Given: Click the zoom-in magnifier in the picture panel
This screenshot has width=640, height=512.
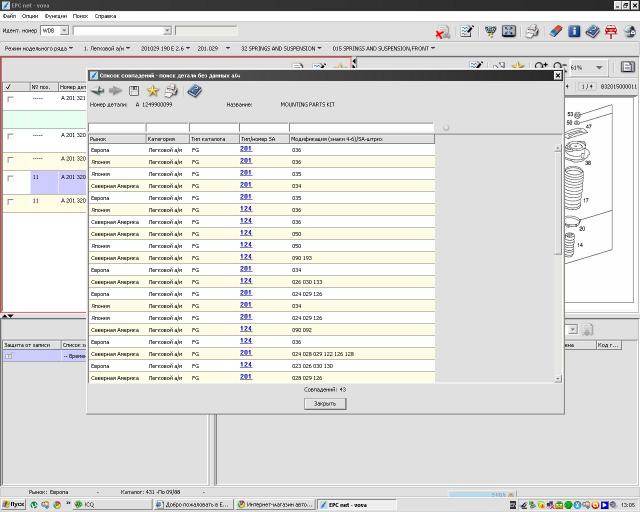Looking at the screenshot, I should 541,66.
